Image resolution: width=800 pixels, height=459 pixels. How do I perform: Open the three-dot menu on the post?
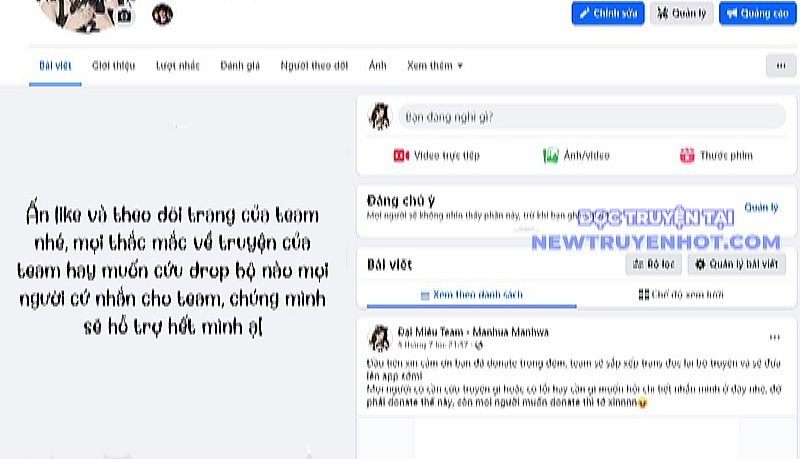pyautogui.click(x=774, y=337)
